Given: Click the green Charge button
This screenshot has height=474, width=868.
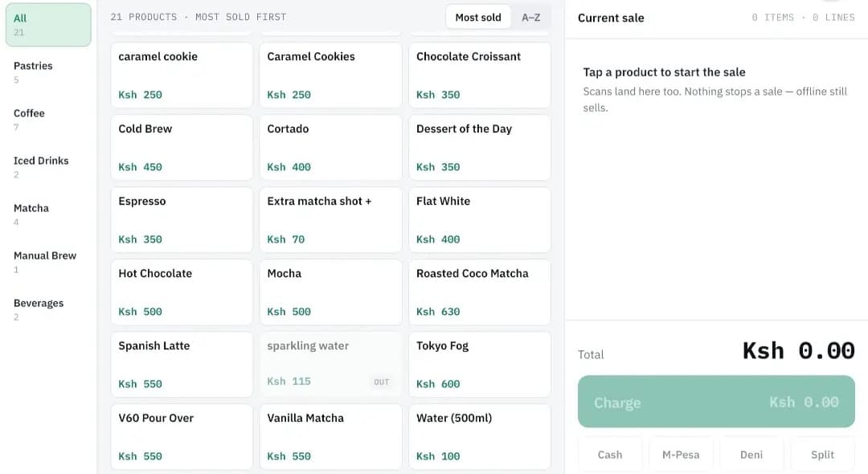Looking at the screenshot, I should [x=716, y=402].
